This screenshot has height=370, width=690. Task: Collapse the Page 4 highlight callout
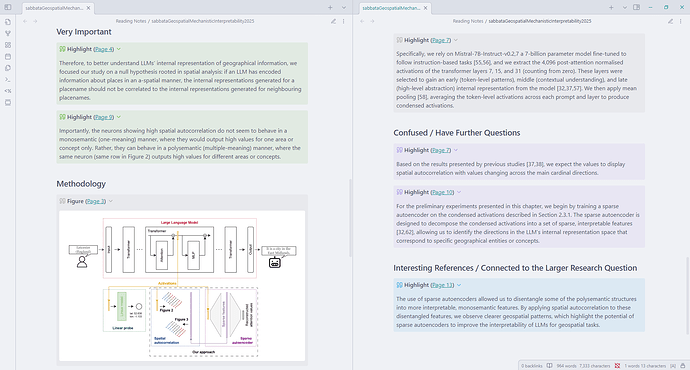(119, 49)
